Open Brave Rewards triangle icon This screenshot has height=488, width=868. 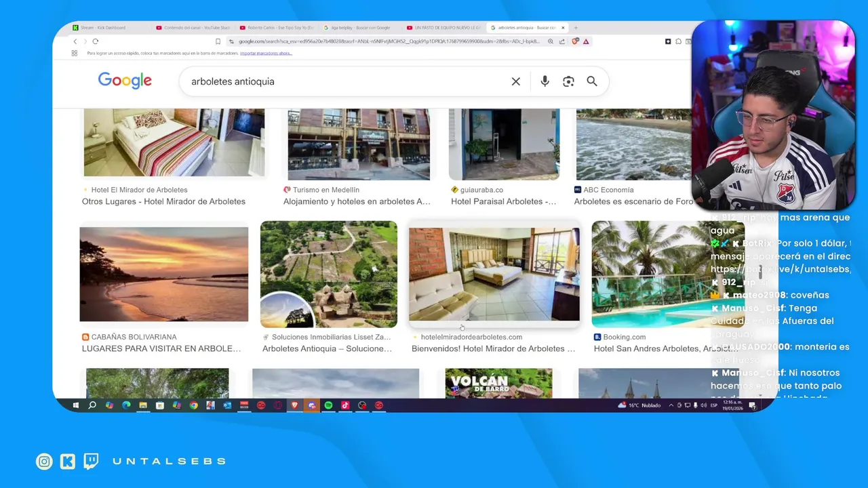(x=585, y=41)
